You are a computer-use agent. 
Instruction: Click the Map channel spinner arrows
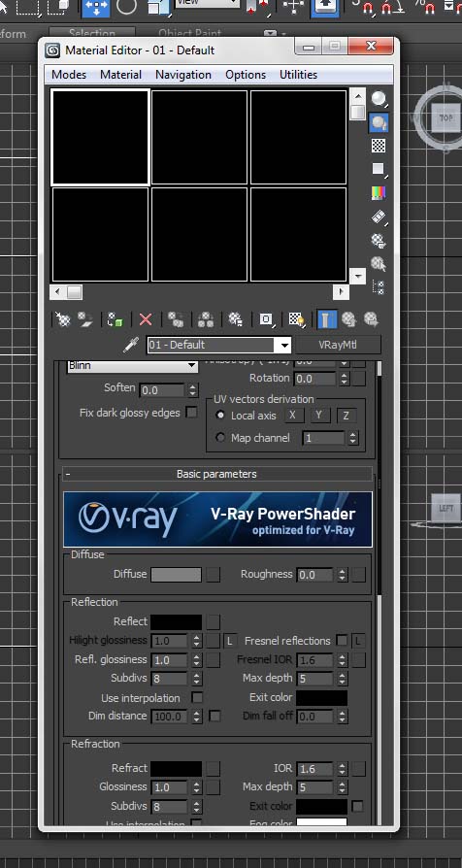(x=353, y=438)
